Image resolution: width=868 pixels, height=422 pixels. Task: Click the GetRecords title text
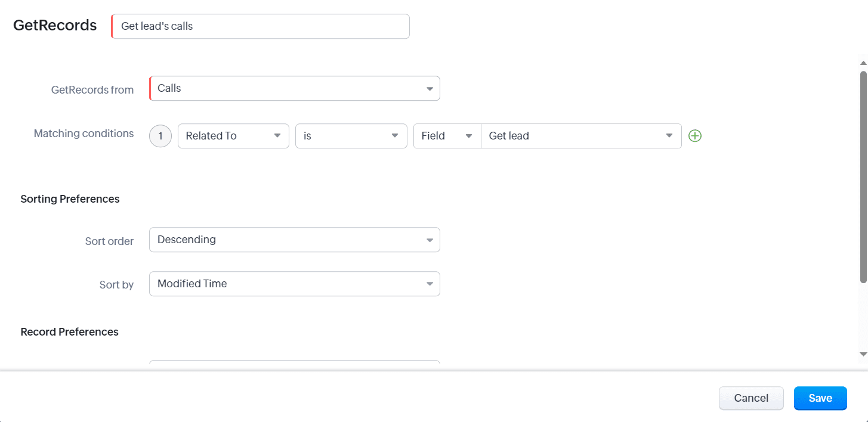pyautogui.click(x=55, y=26)
